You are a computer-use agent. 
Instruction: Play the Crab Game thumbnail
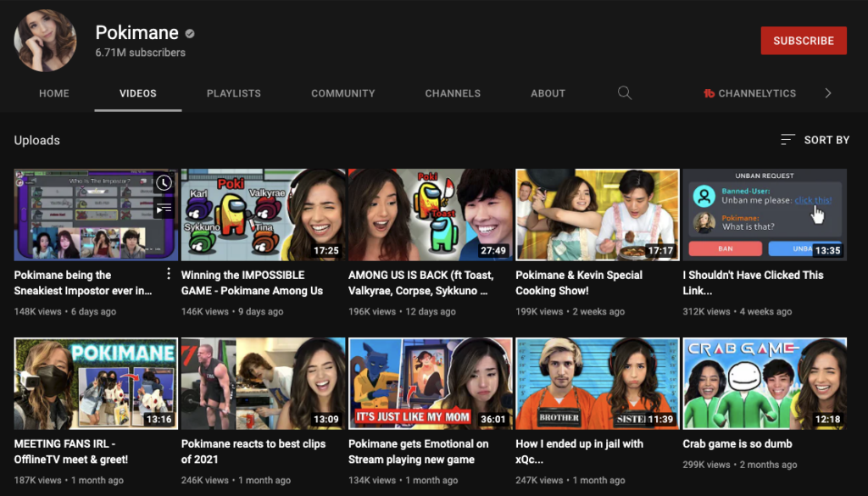(x=765, y=383)
